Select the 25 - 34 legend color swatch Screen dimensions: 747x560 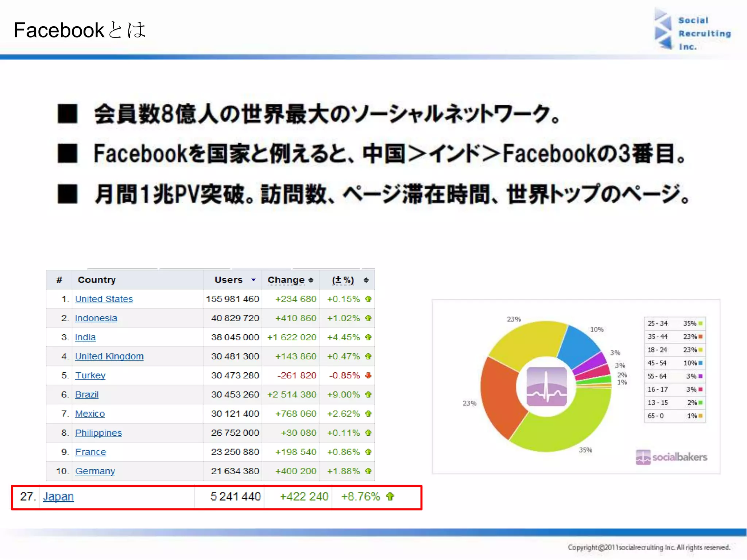coord(701,323)
